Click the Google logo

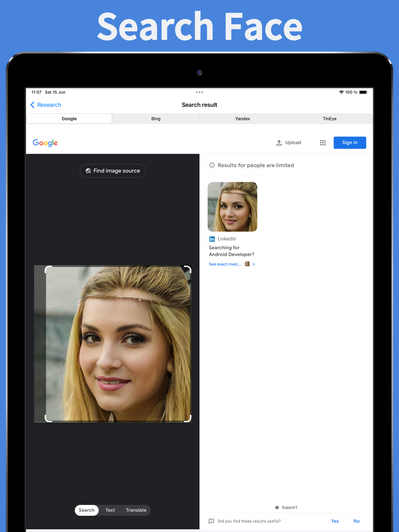[45, 143]
